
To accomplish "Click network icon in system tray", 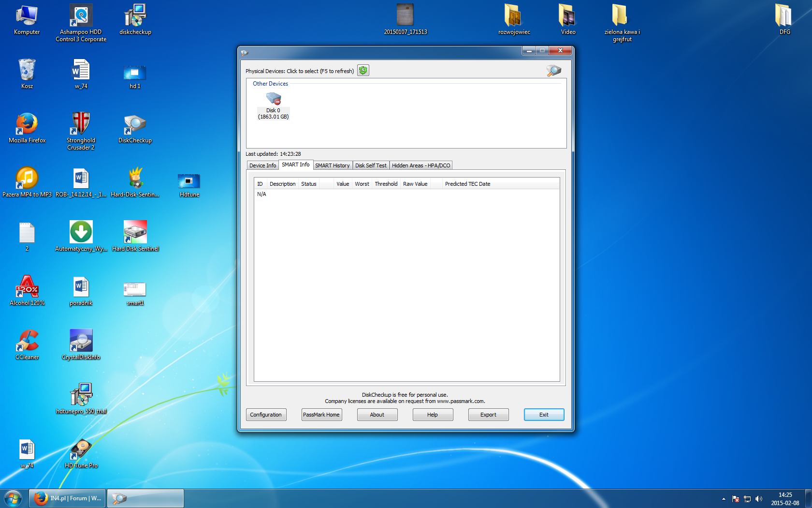I will (x=747, y=499).
